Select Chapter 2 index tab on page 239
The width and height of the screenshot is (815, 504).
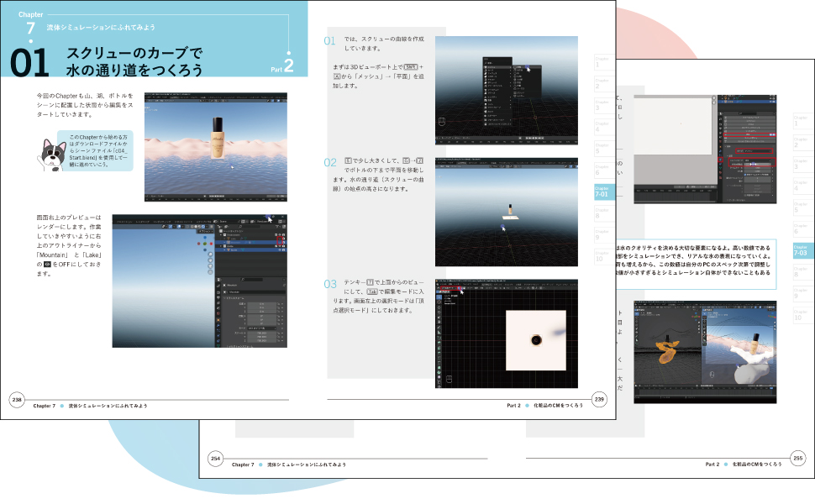[603, 84]
